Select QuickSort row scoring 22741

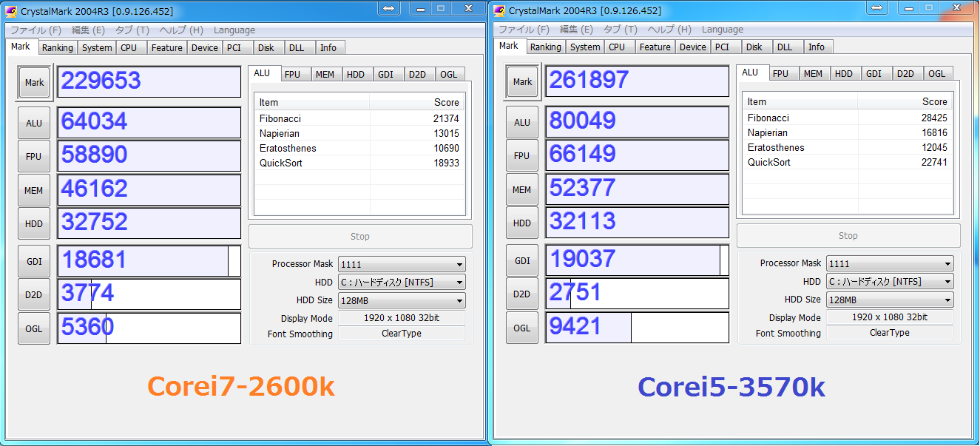click(x=848, y=163)
